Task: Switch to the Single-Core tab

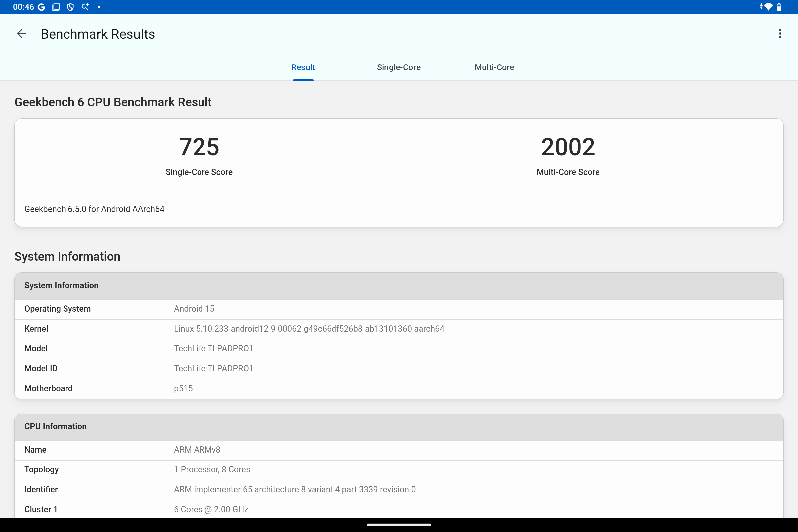Action: coord(399,67)
